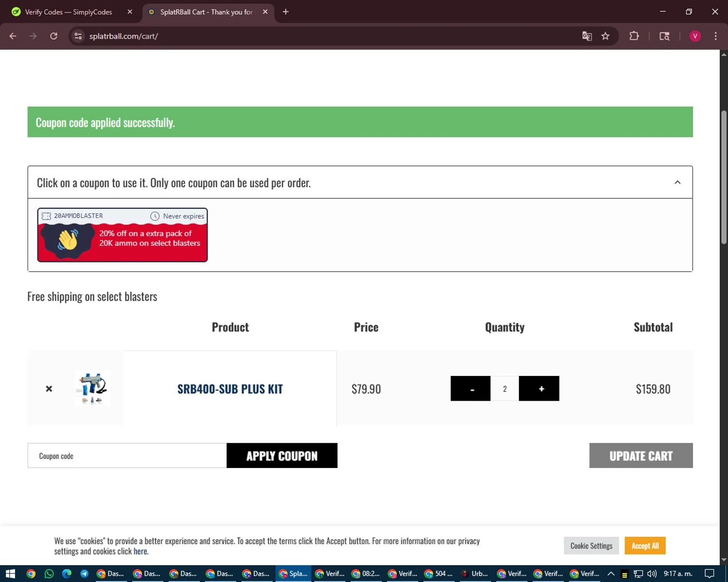Decrease quantity with the minus button

coord(470,388)
